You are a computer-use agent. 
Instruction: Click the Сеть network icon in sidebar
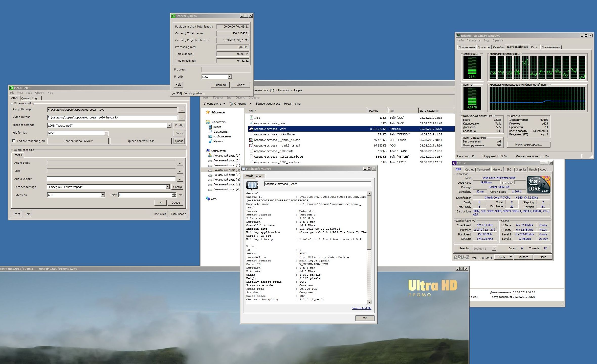[208, 199]
